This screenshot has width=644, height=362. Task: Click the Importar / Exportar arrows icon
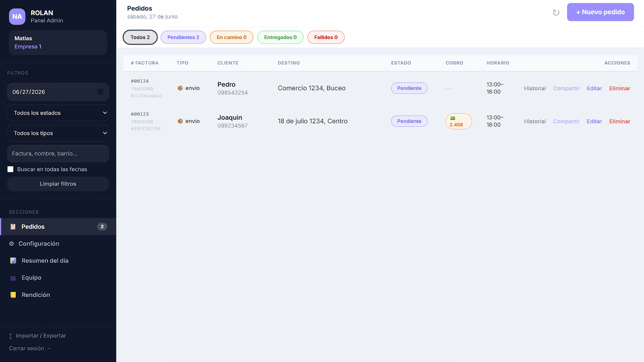[x=10, y=336]
